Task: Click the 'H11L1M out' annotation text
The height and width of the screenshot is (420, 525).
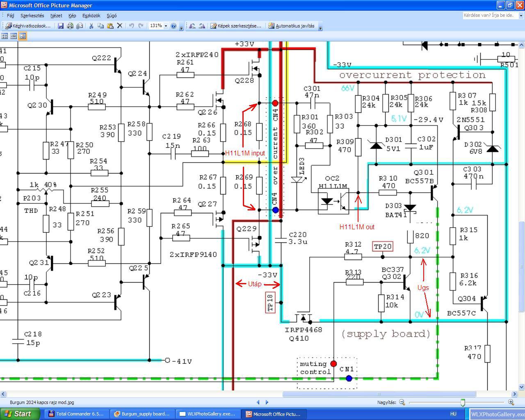Action: point(357,227)
